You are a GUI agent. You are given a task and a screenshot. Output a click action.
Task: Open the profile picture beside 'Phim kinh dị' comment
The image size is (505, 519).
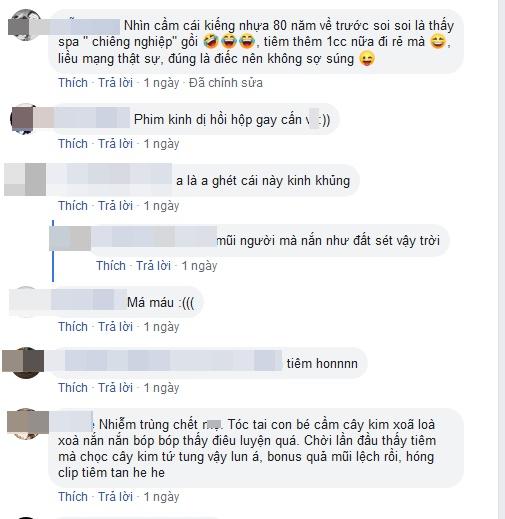pos(24,119)
